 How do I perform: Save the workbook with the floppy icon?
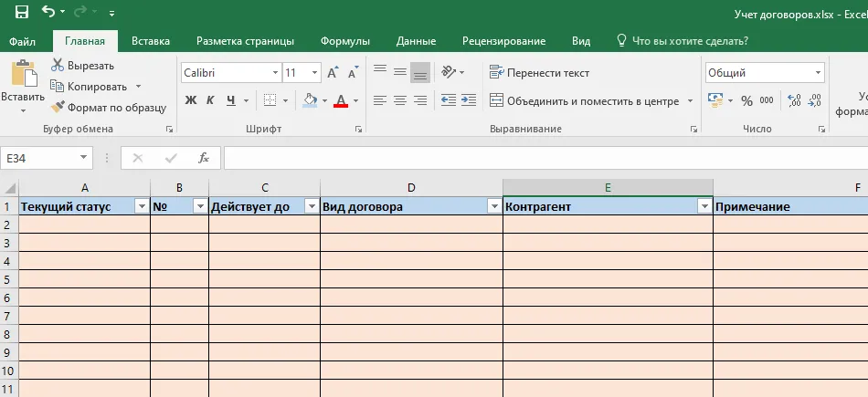(22, 12)
